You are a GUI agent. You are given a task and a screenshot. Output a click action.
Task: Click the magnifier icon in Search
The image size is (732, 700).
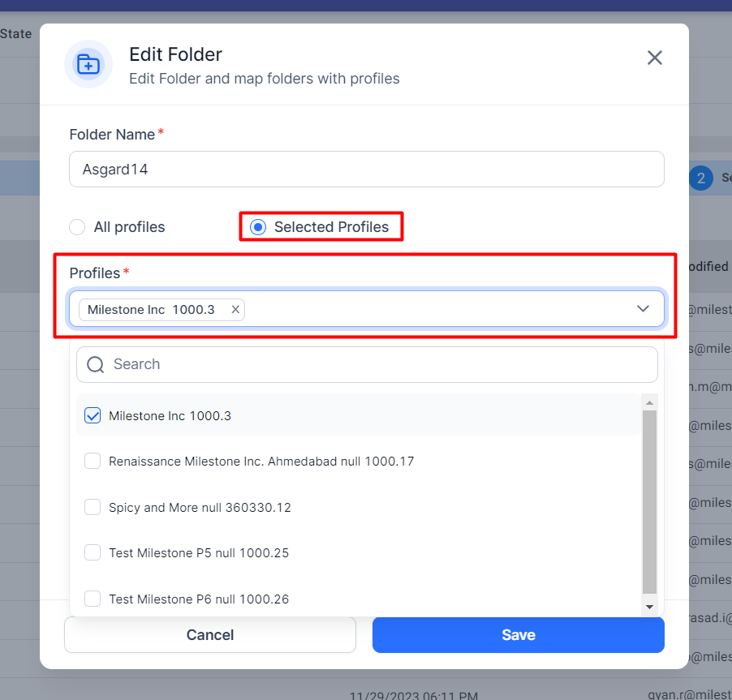(96, 364)
